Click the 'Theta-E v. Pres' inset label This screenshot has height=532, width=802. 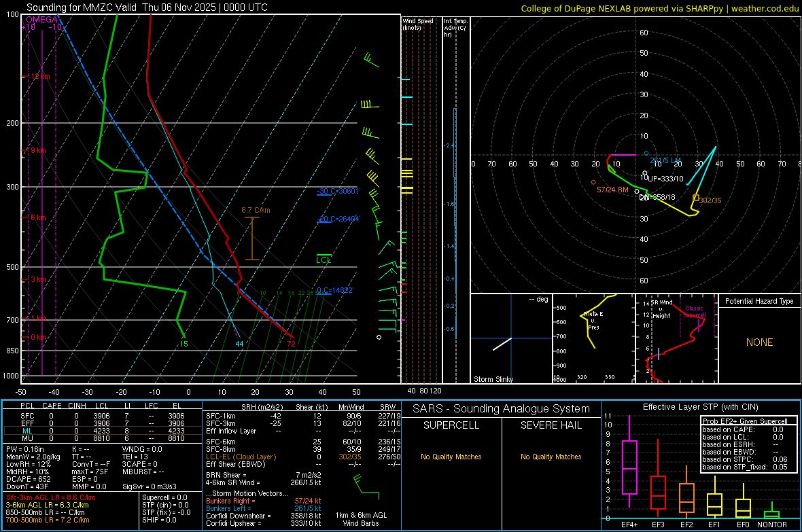[x=593, y=320]
